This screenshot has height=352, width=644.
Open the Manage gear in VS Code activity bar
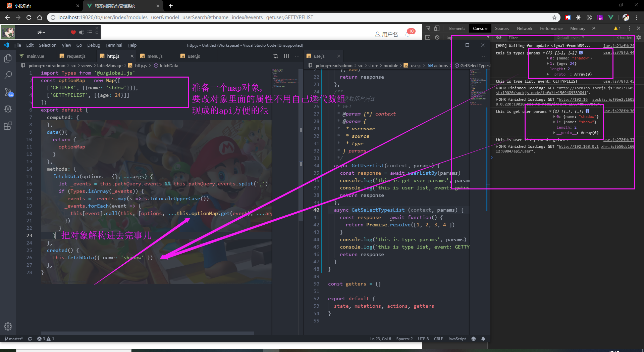click(x=8, y=326)
